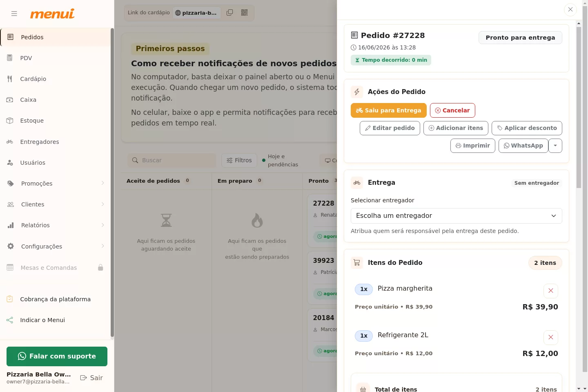Click the Menui logo
This screenshot has width=588, height=392.
(x=52, y=14)
